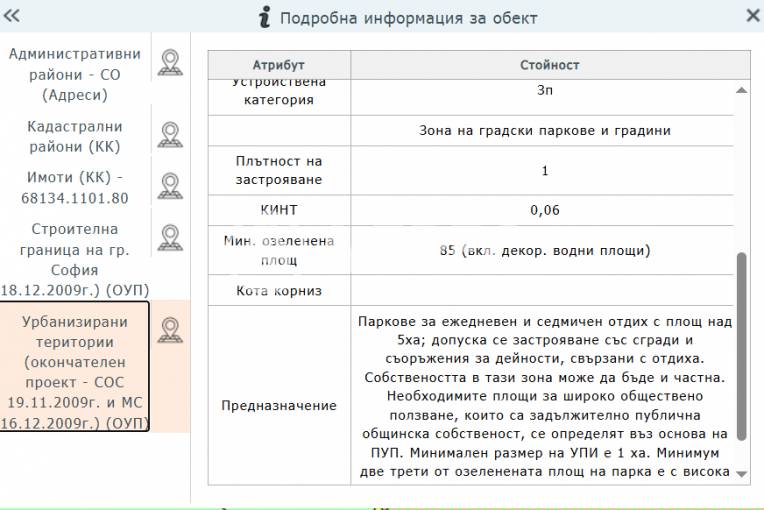Select Строителна граница на гр. София tab
Screen dimensions: 764x510
(75, 259)
